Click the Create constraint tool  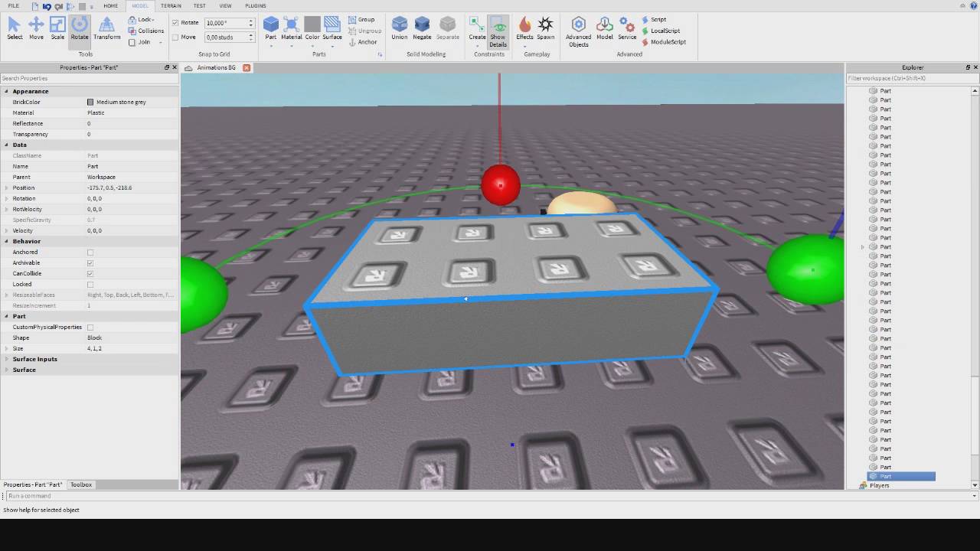[477, 28]
